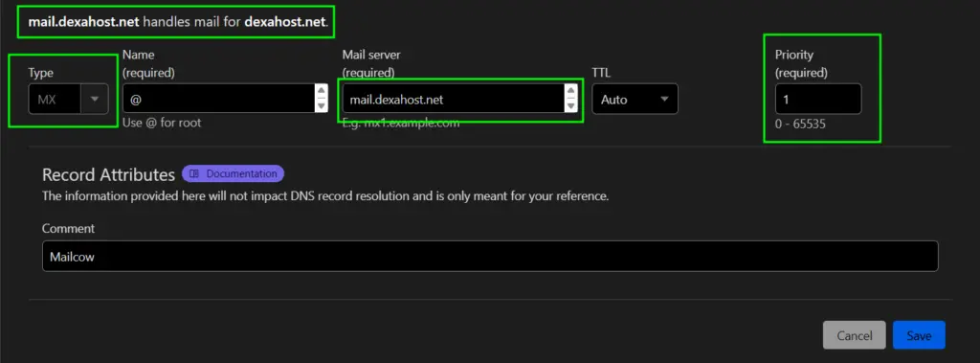980x363 pixels.
Task: Click the 'Use @ for root' hint text
Action: tap(162, 123)
